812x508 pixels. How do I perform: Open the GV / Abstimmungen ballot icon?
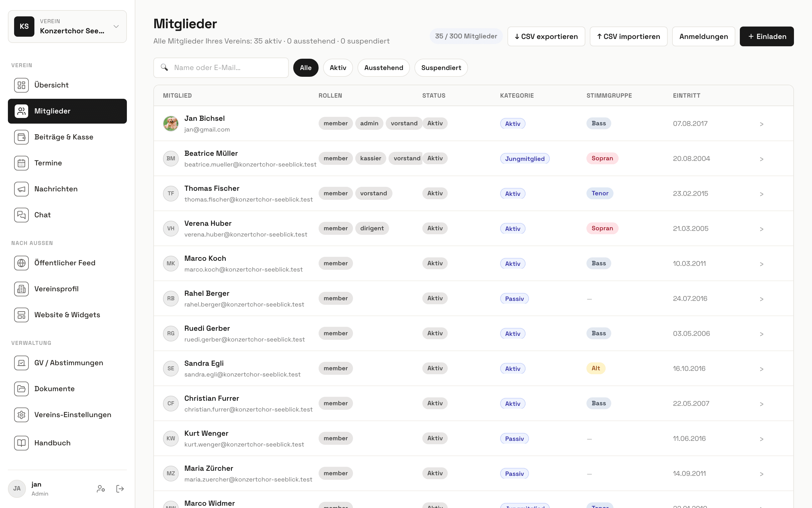[x=21, y=363]
